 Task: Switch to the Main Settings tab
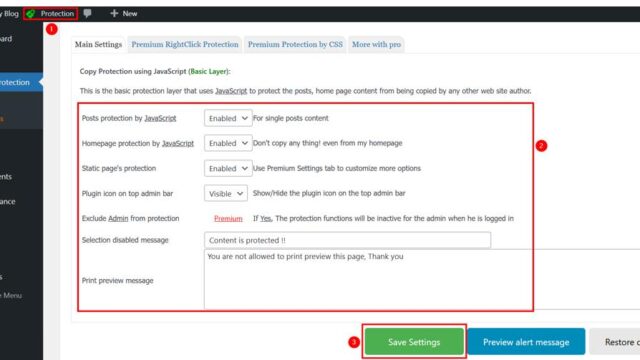98,44
